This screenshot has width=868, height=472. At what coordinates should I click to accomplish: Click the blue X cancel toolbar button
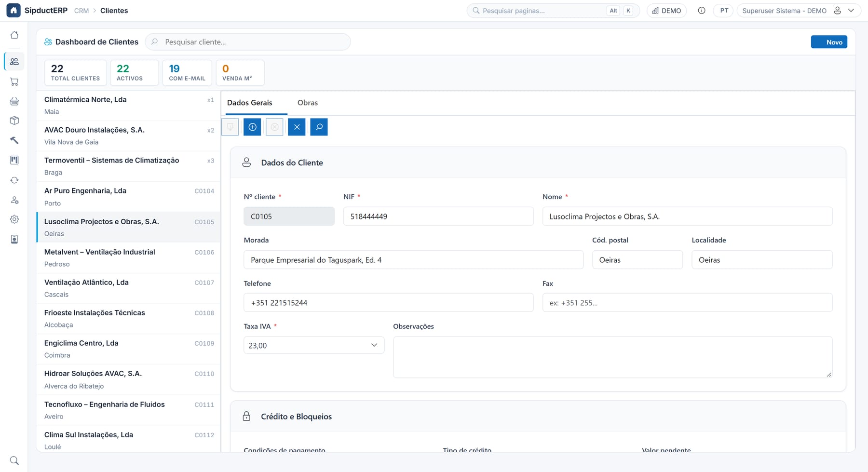point(297,127)
